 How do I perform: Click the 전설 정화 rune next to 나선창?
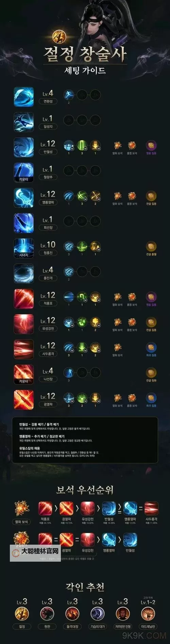pyautogui.click(x=151, y=373)
